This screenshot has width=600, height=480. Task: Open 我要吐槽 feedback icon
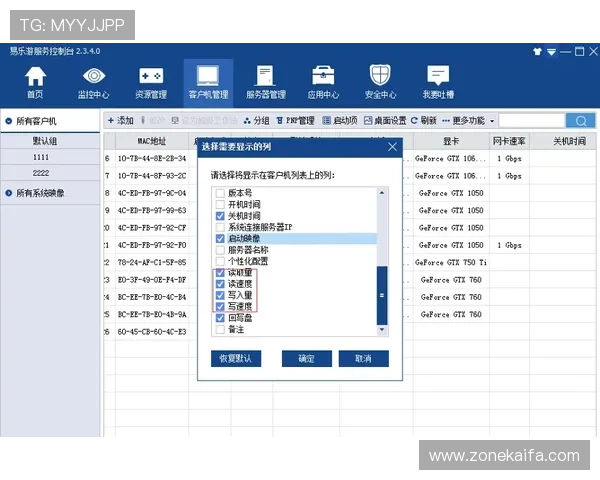[438, 82]
